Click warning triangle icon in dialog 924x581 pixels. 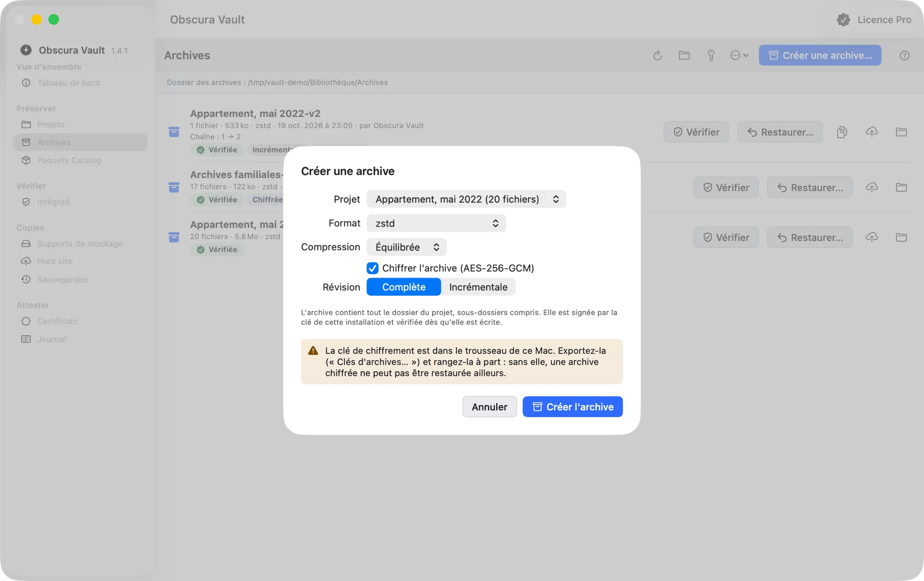(313, 351)
